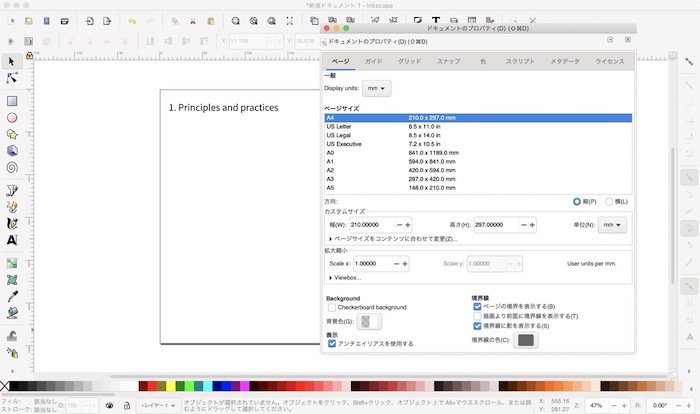Select the 縦(P) portrait radio button
Viewport: 700px width, 414px height.
point(577,202)
